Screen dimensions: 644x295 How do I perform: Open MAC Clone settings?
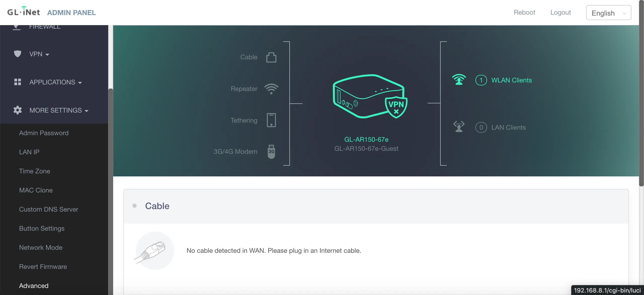[36, 190]
